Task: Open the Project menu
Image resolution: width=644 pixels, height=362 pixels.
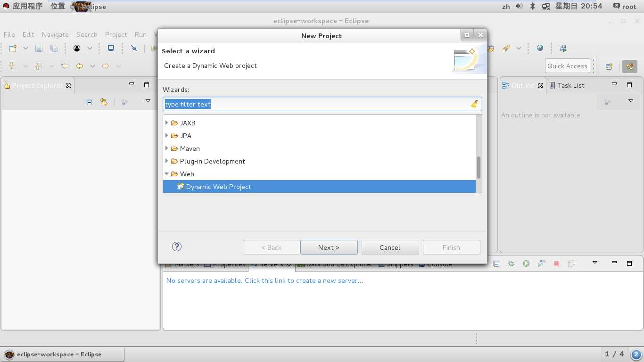Action: 116,34
